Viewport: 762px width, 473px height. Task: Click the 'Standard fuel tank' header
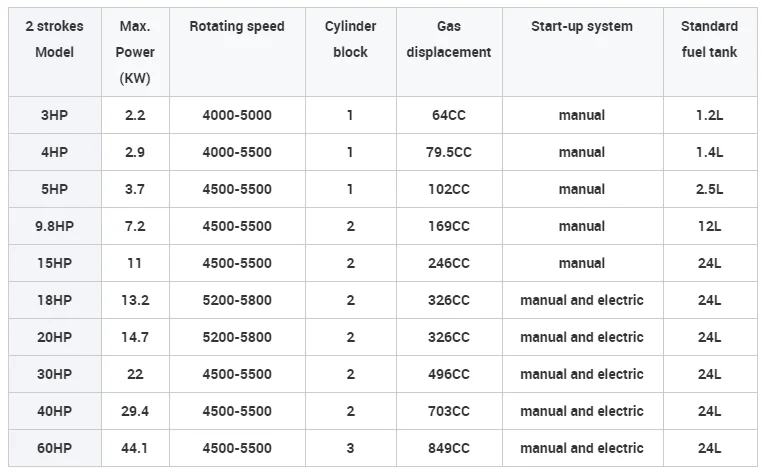pos(709,39)
